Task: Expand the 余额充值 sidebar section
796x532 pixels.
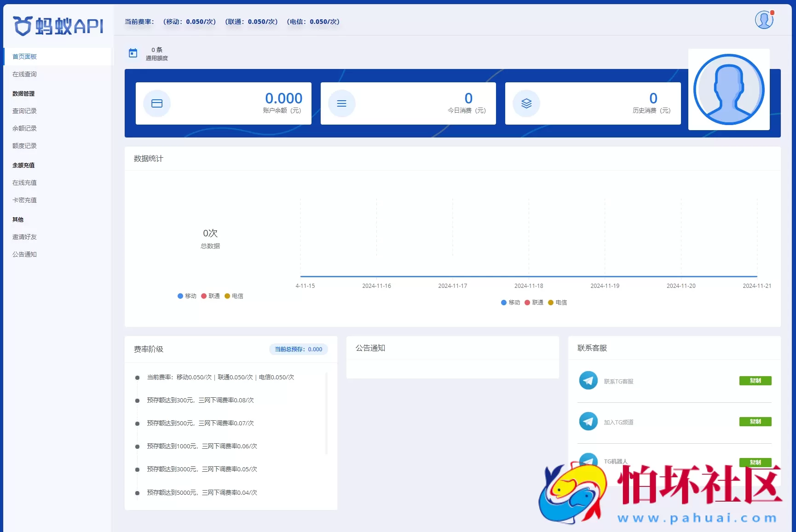Action: click(x=23, y=165)
